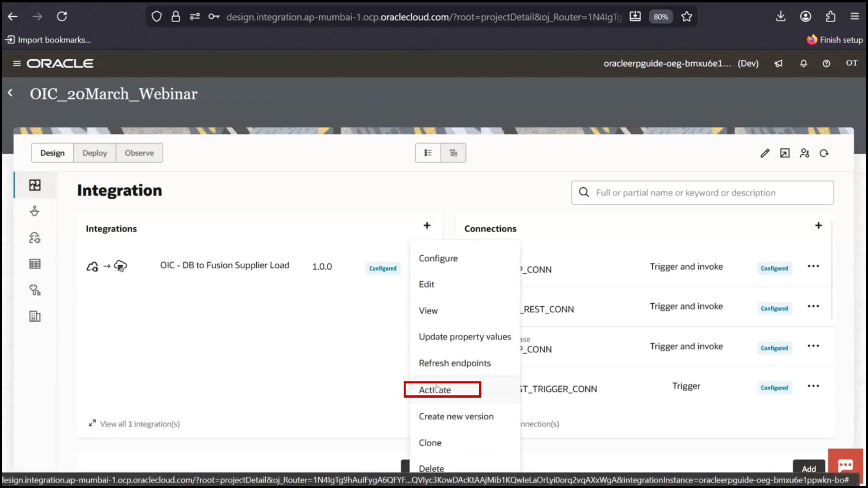Reload the browser page

click(x=62, y=17)
